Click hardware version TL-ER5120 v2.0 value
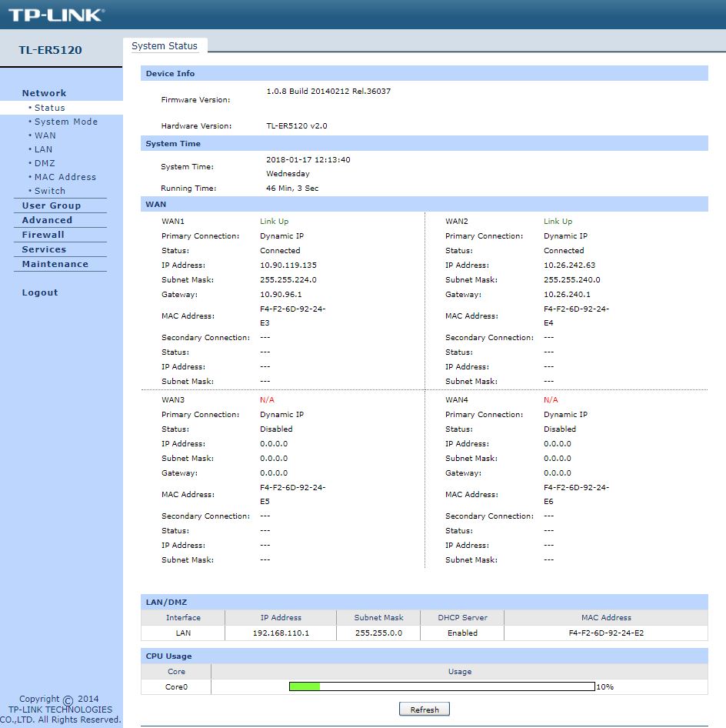The height and width of the screenshot is (728, 726). point(296,125)
